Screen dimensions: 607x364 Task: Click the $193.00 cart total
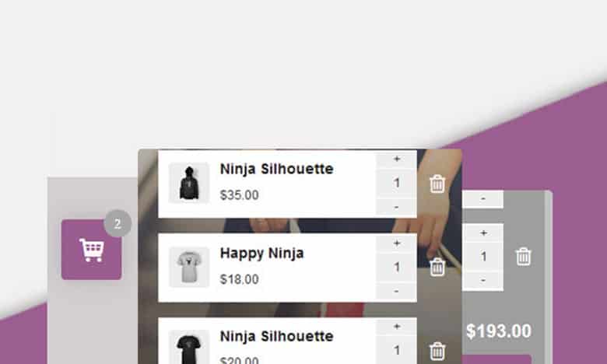click(x=499, y=331)
